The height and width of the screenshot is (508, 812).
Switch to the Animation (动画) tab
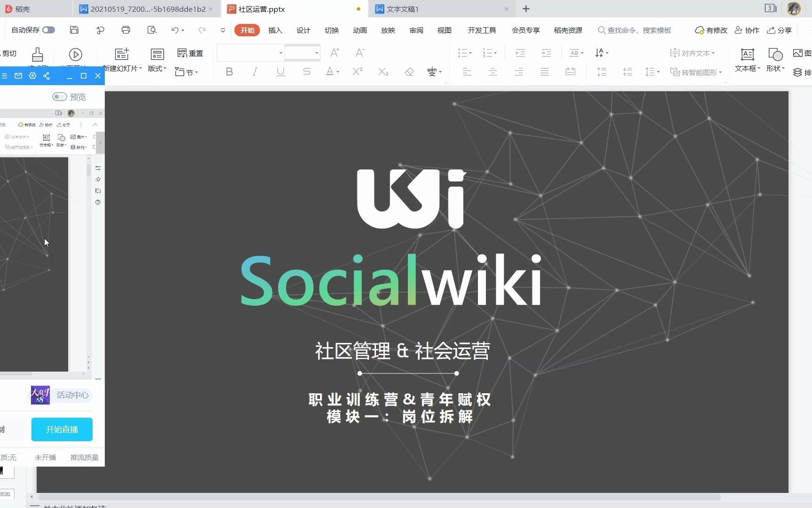(x=359, y=30)
